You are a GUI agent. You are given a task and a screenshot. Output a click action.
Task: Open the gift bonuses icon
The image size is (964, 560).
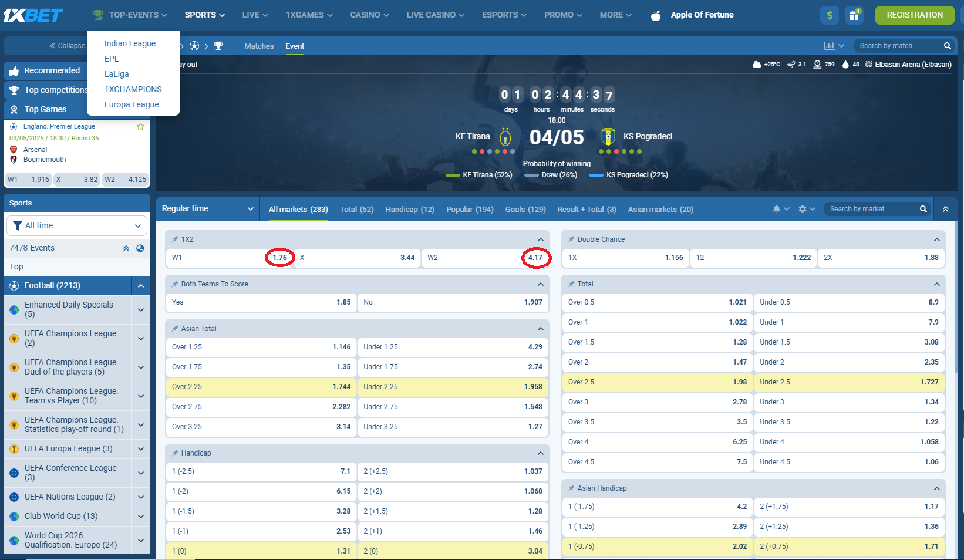point(854,15)
